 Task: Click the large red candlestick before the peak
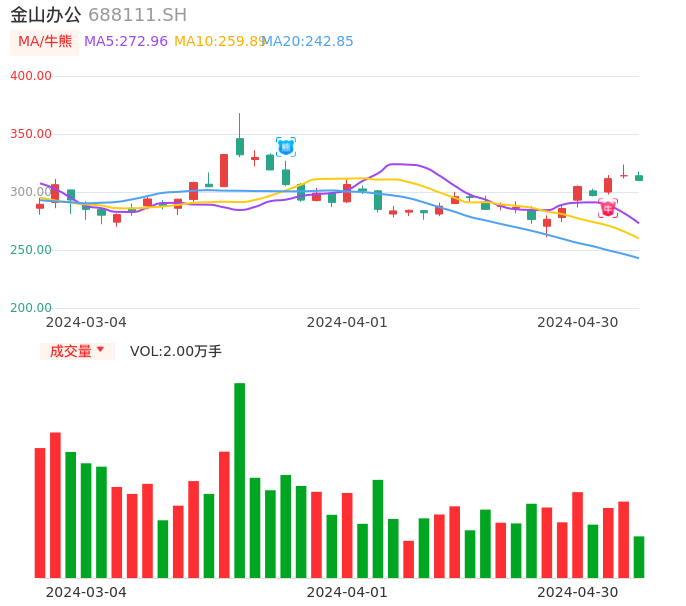click(224, 171)
